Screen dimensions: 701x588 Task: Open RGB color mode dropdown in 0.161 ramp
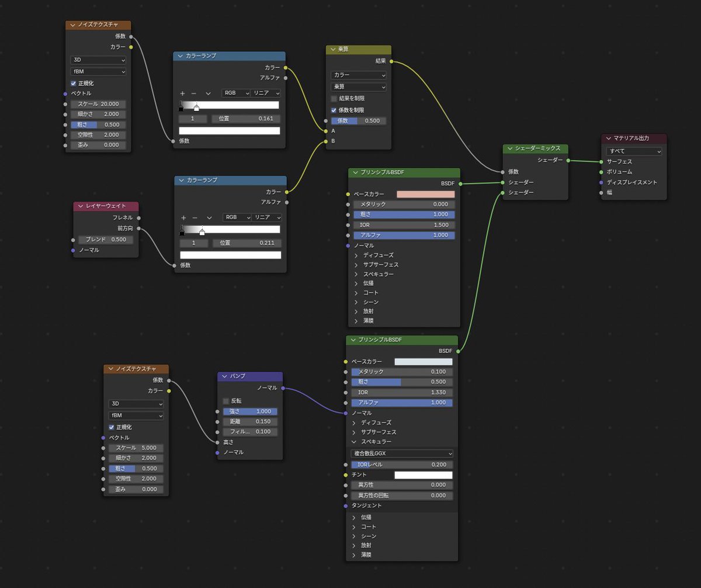pyautogui.click(x=236, y=94)
